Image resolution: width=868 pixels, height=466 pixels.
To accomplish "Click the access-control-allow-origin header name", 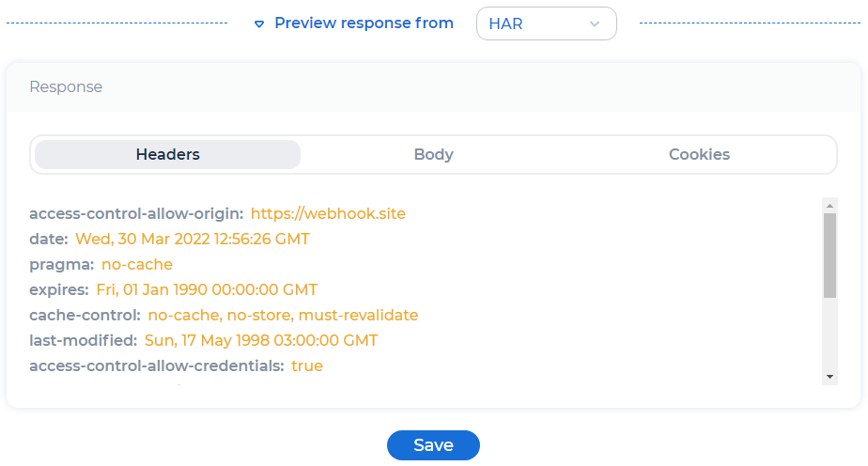I will click(x=136, y=213).
